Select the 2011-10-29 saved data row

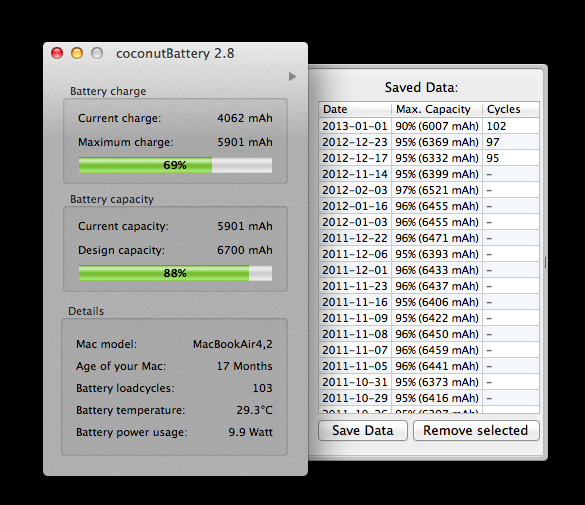[x=429, y=398]
